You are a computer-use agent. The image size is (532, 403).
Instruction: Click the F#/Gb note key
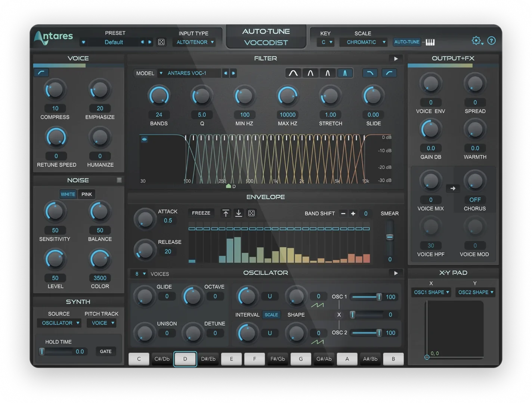278,359
